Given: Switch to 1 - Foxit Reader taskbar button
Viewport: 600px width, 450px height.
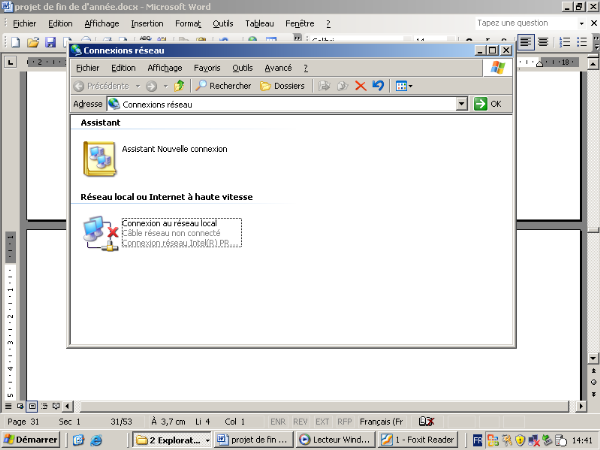Looking at the screenshot, I should [x=417, y=440].
